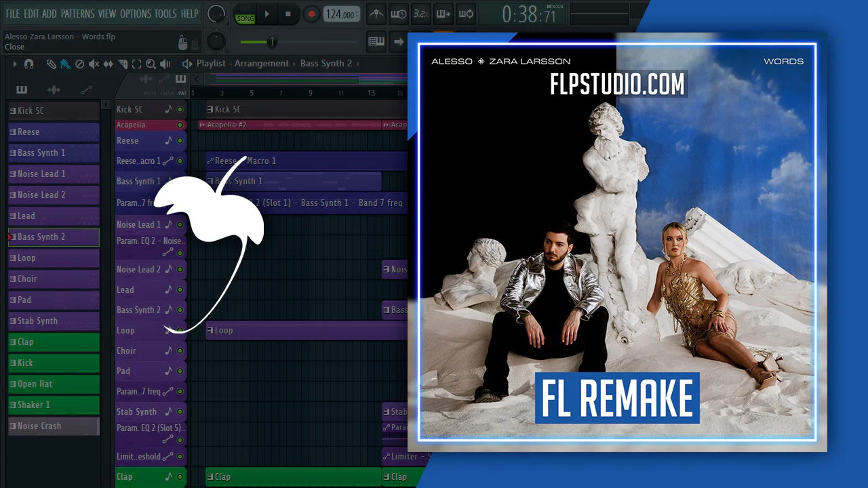Mute the Noise Lead 1 track LED
868x488 pixels.
coord(180,224)
